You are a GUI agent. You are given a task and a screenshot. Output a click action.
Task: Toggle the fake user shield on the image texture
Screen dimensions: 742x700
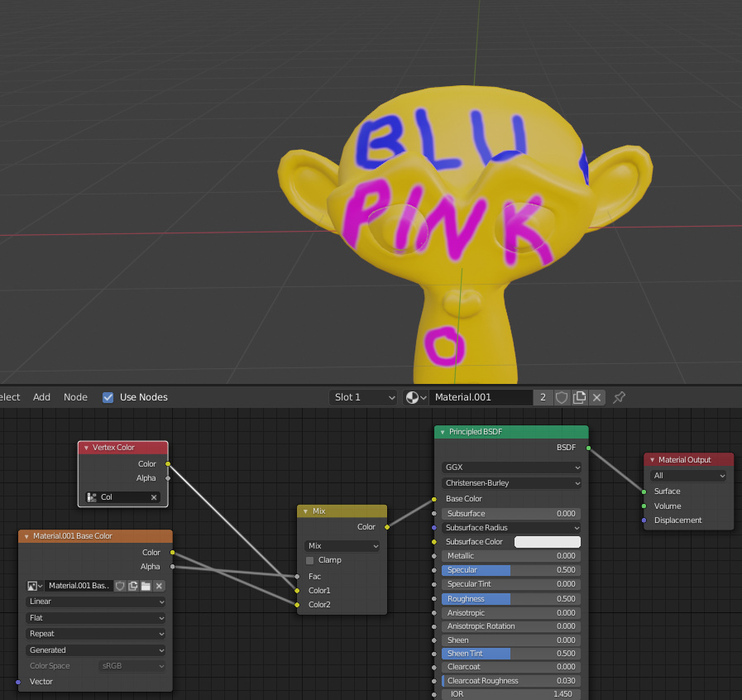[x=121, y=585]
